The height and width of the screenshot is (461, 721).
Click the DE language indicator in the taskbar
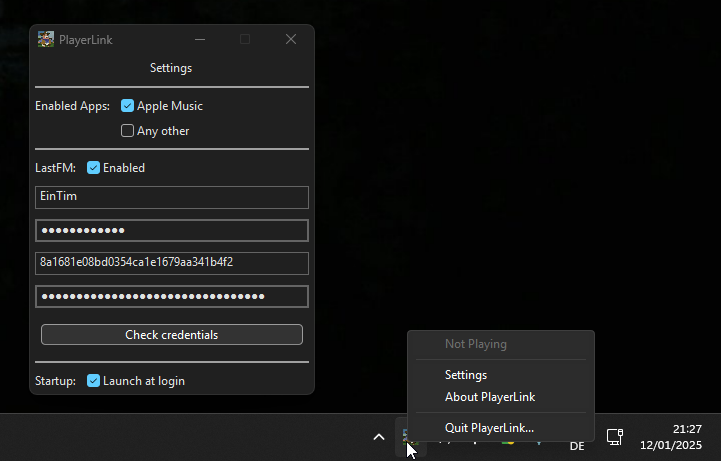(577, 446)
